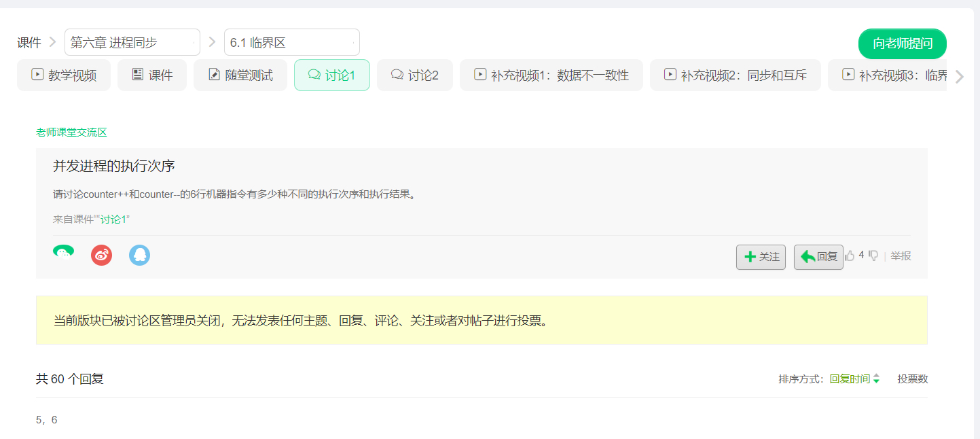Open the 第六章 进程同步 chapter dropdown

click(x=132, y=42)
